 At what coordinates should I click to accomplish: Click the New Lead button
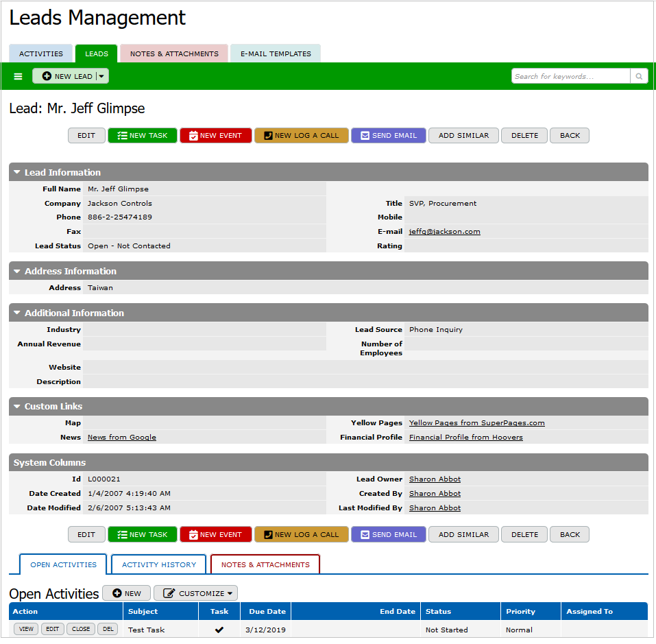tap(67, 76)
